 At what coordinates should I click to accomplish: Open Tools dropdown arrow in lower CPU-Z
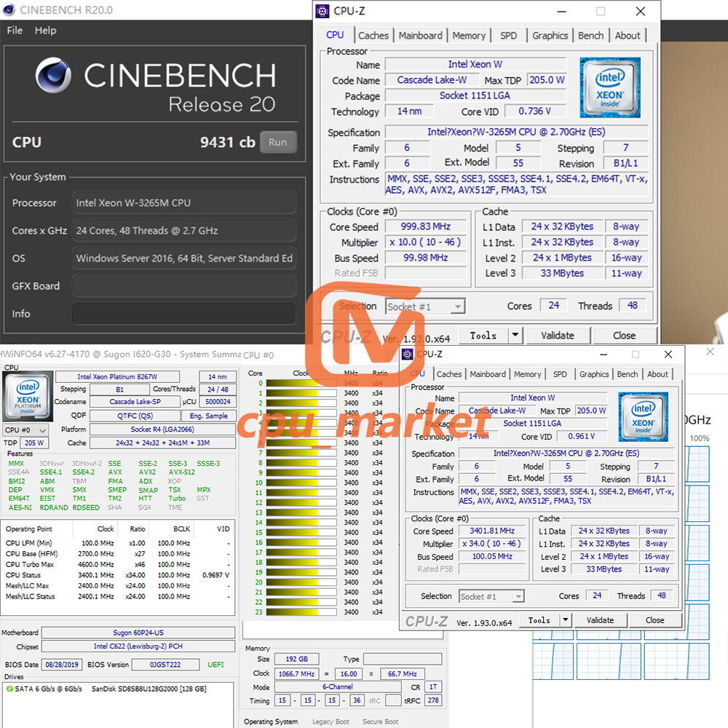tap(566, 620)
